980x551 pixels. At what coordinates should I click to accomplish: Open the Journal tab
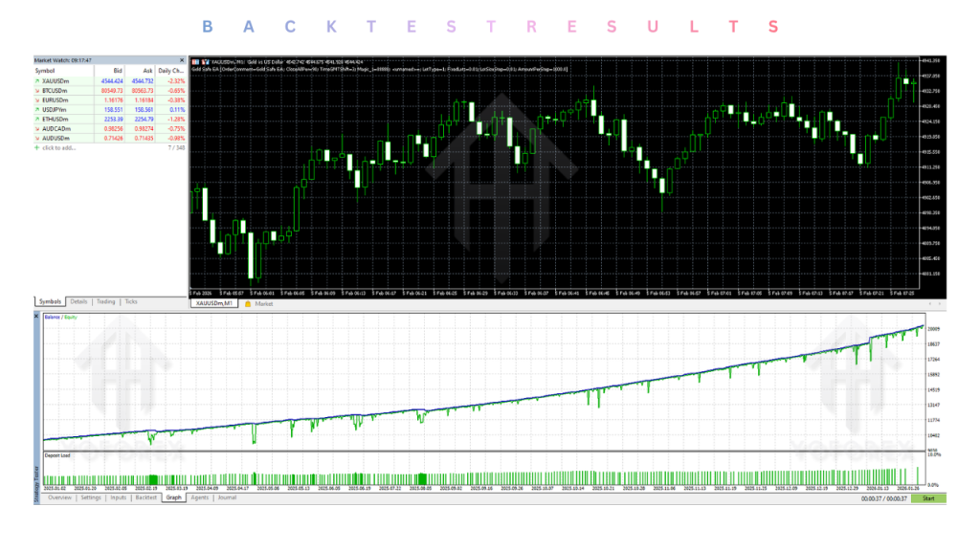(227, 497)
